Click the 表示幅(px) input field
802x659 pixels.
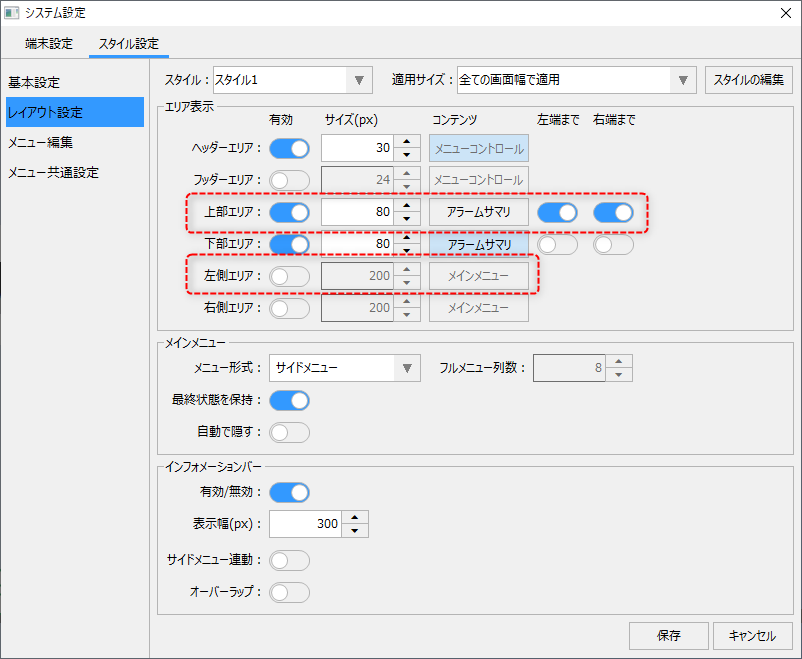coord(304,524)
